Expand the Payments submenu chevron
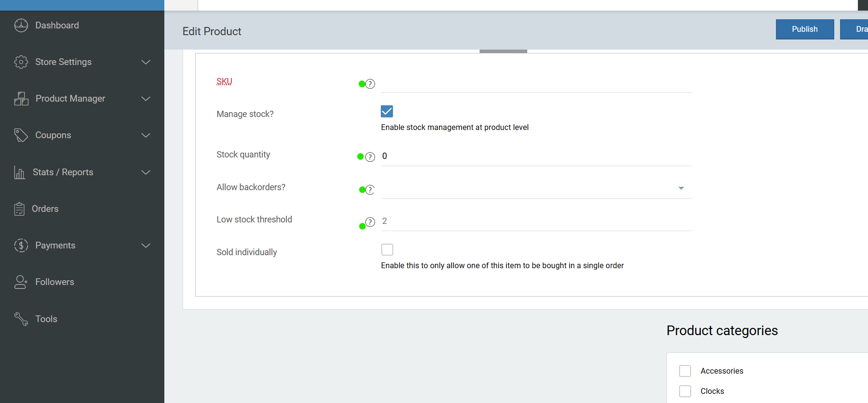Image resolution: width=868 pixels, height=403 pixels. click(x=146, y=246)
